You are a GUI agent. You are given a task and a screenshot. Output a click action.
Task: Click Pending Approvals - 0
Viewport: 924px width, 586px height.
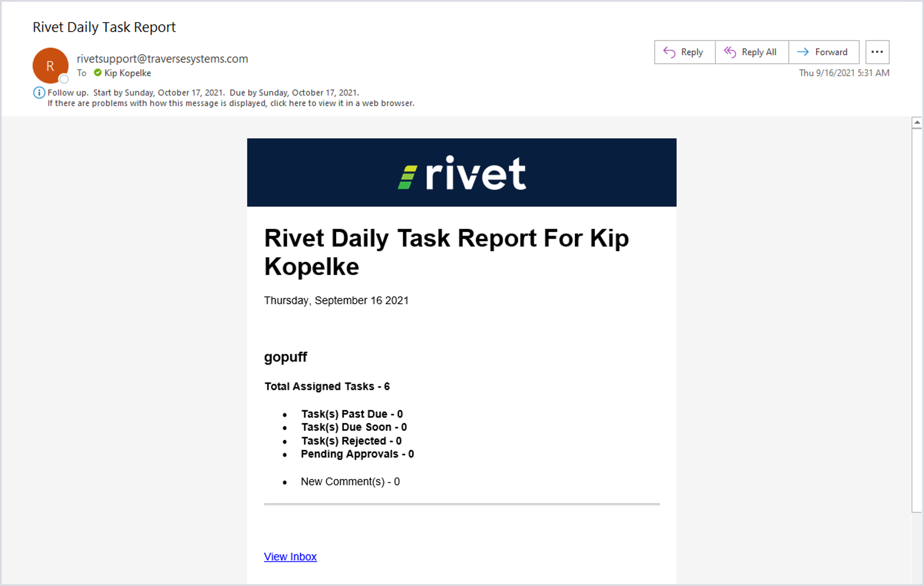coord(357,454)
